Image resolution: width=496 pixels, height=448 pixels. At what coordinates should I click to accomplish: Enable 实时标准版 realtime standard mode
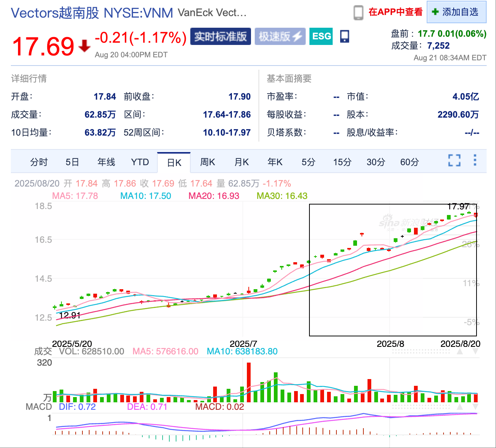(x=221, y=36)
